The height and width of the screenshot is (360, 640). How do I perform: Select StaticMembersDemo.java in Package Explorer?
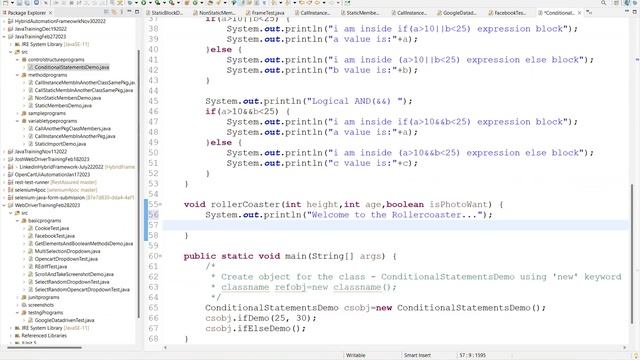63,106
